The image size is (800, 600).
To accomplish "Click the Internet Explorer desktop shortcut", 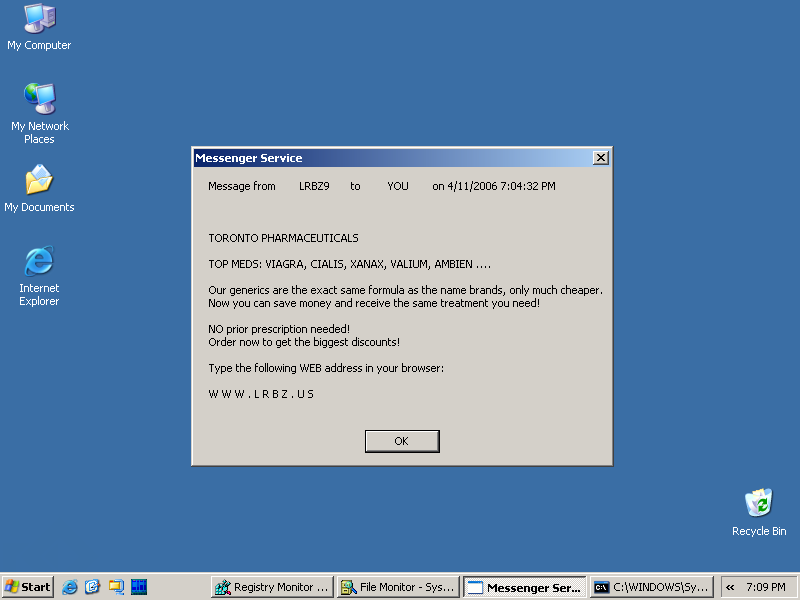I will tap(39, 262).
